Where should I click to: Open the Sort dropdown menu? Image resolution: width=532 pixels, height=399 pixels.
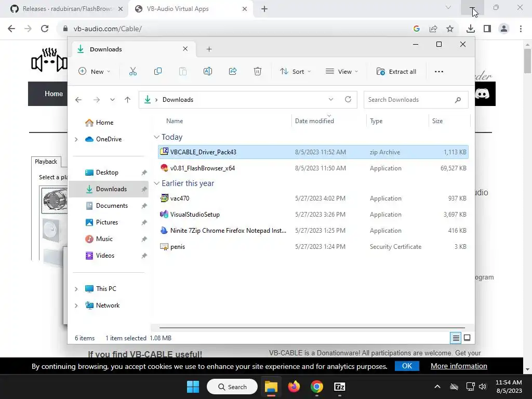click(x=295, y=72)
